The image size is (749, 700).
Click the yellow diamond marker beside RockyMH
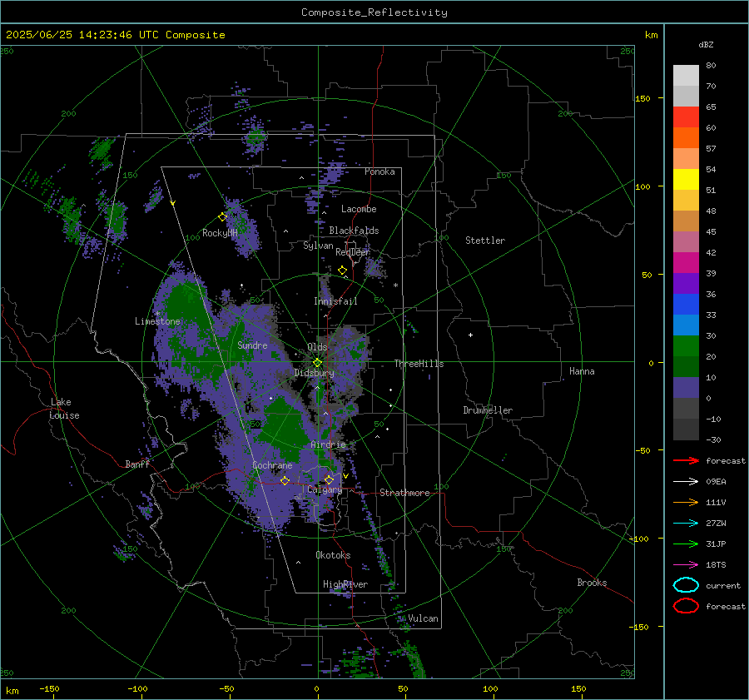point(222,217)
